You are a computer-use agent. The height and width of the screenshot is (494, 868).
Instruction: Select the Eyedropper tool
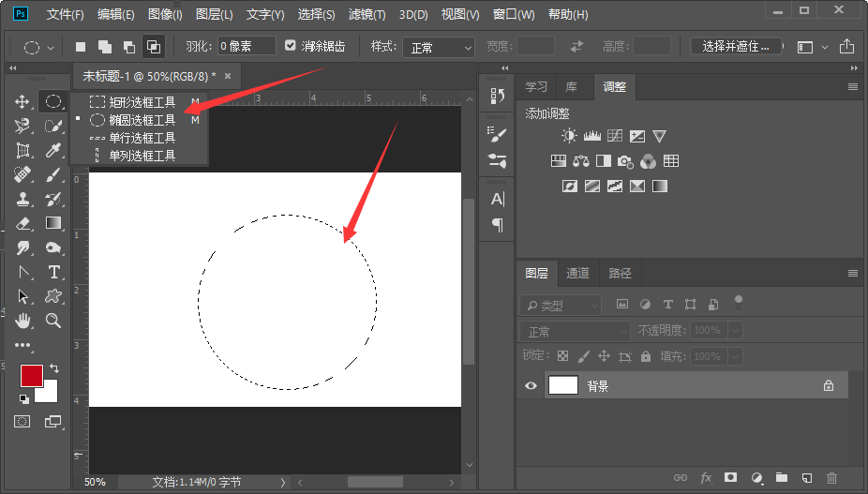(x=53, y=150)
